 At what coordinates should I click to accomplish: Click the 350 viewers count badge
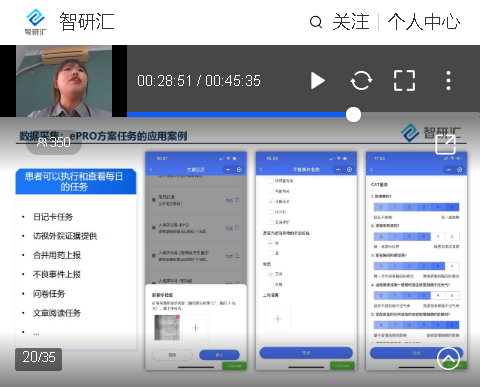tap(54, 142)
